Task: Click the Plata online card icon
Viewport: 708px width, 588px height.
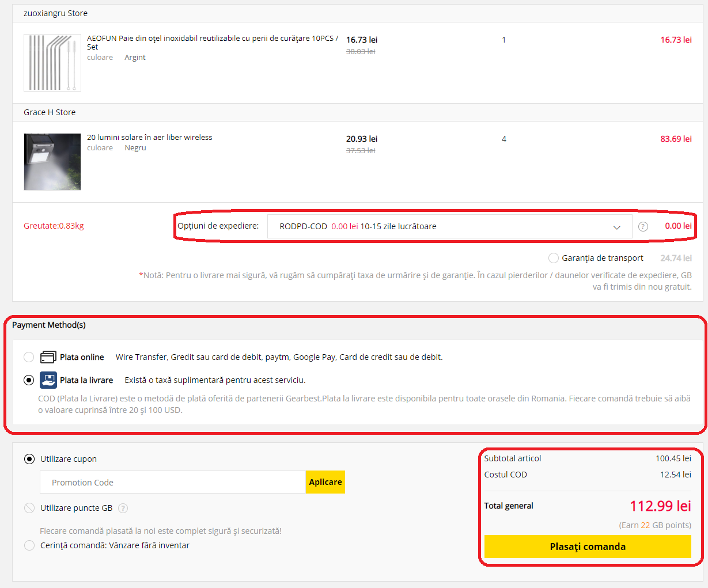Action: [48, 357]
